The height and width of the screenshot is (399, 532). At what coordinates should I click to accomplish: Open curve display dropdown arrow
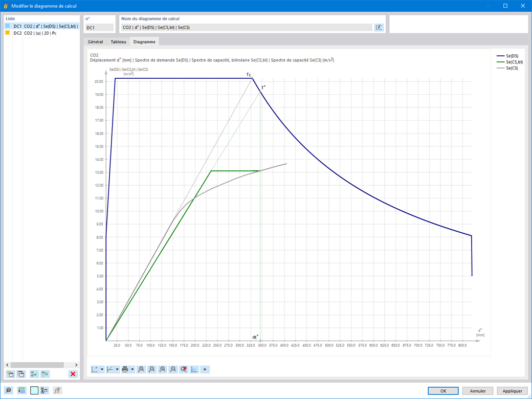pyautogui.click(x=117, y=369)
